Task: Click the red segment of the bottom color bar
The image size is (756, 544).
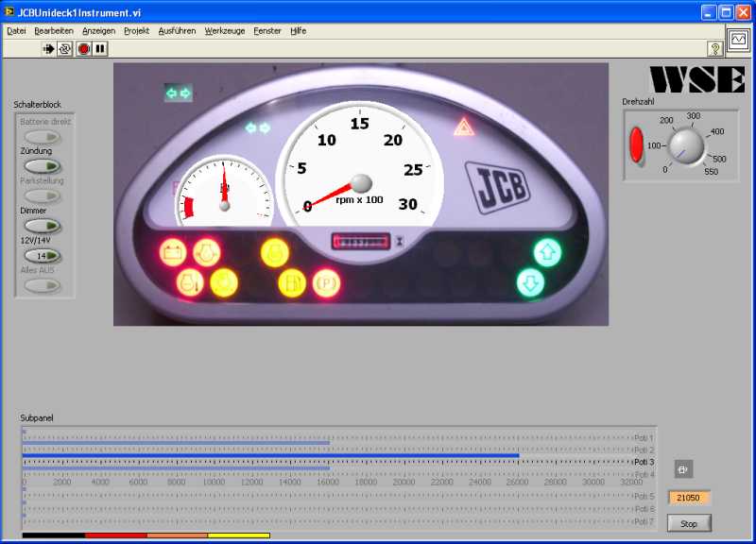Action: (x=115, y=535)
